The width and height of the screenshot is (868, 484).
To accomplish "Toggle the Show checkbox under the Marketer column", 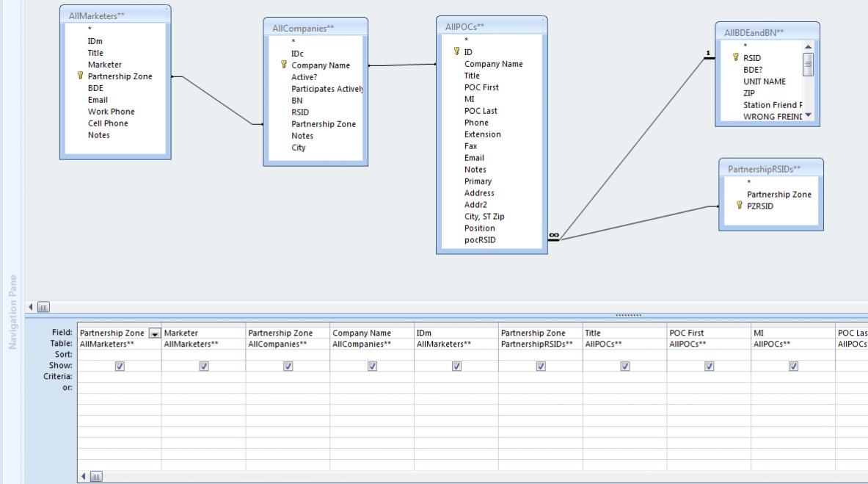I will coord(204,366).
